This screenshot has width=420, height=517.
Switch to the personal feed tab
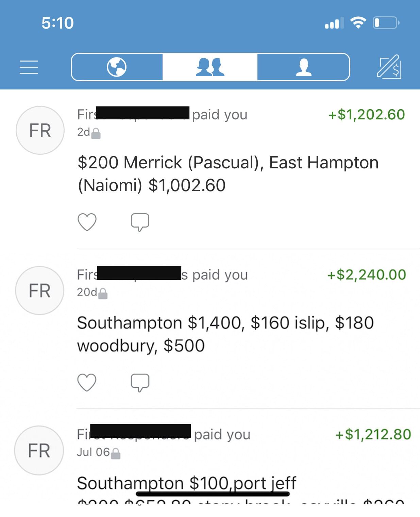click(x=303, y=67)
